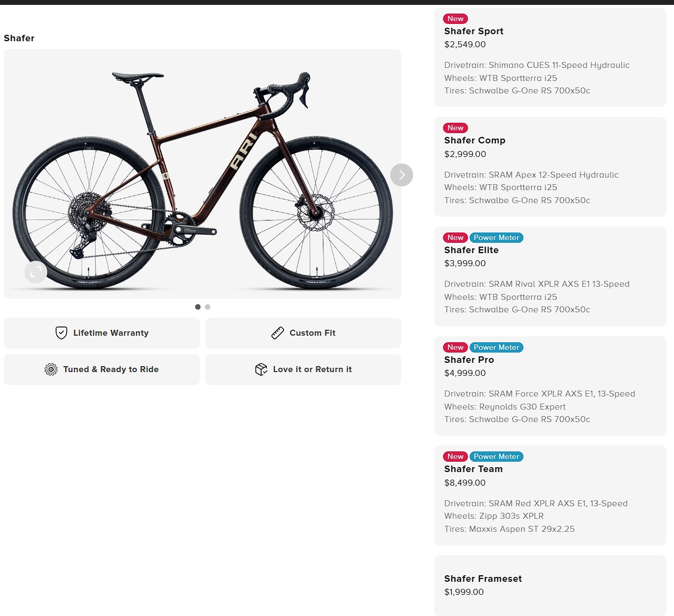Select the first carousel dot

(198, 307)
